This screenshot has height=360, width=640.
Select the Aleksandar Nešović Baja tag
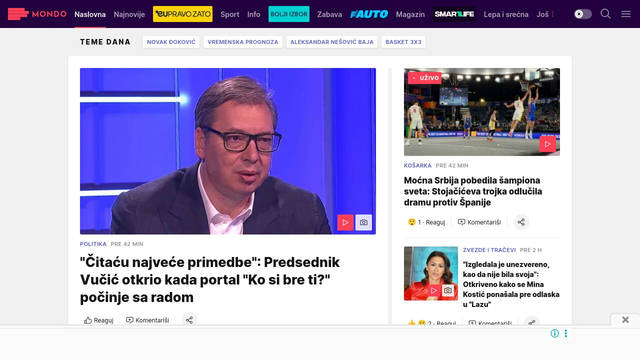click(x=332, y=42)
